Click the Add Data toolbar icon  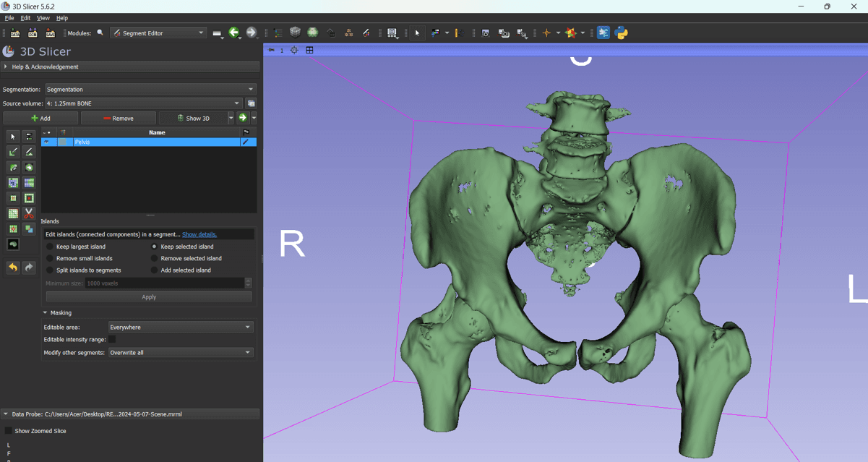(15, 33)
